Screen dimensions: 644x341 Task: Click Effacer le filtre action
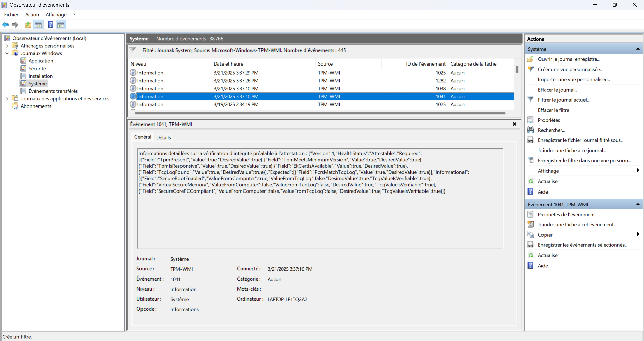coord(553,110)
